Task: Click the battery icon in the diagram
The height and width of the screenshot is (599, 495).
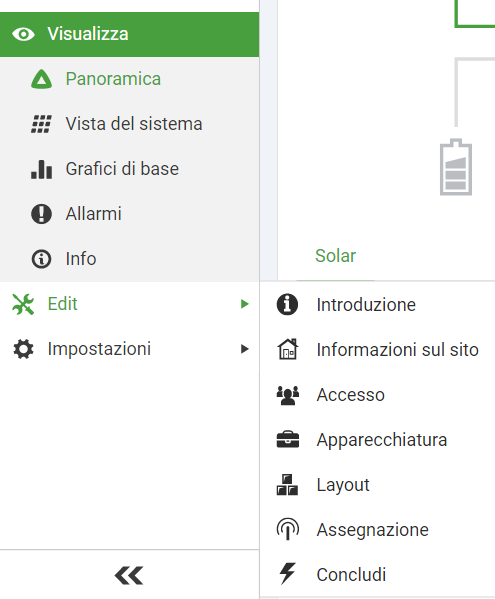Action: coord(456,167)
